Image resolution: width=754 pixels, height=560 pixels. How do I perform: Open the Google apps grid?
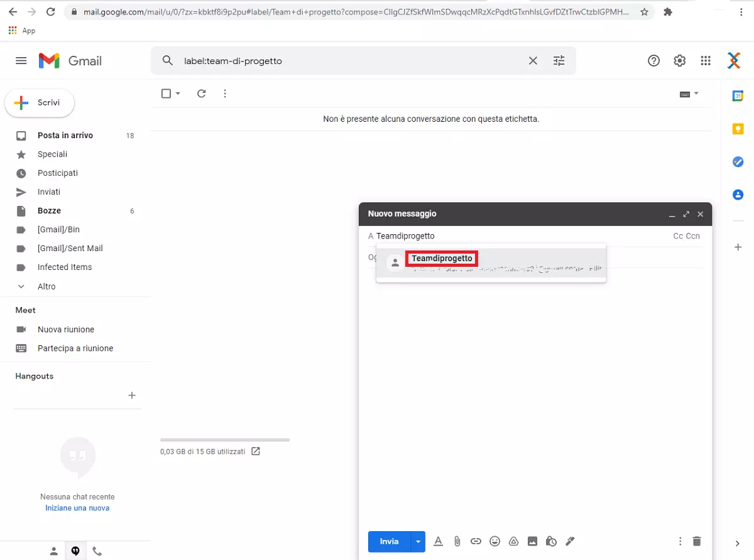706,61
